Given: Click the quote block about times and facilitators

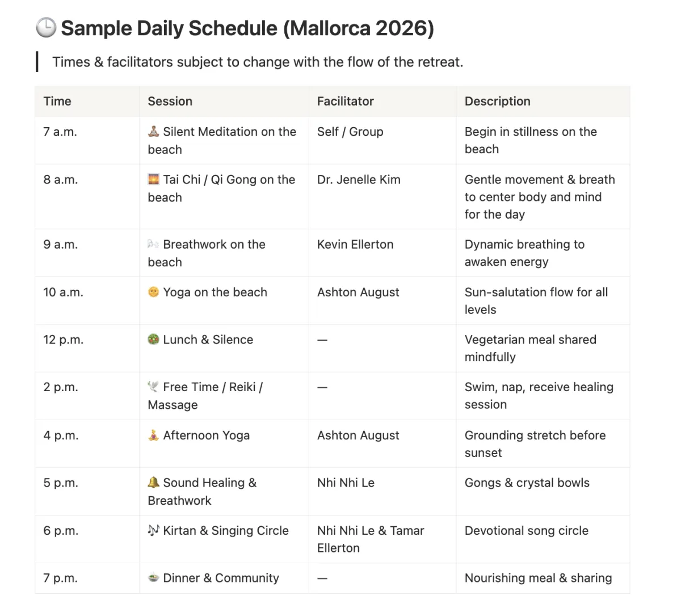Looking at the screenshot, I should pyautogui.click(x=258, y=62).
